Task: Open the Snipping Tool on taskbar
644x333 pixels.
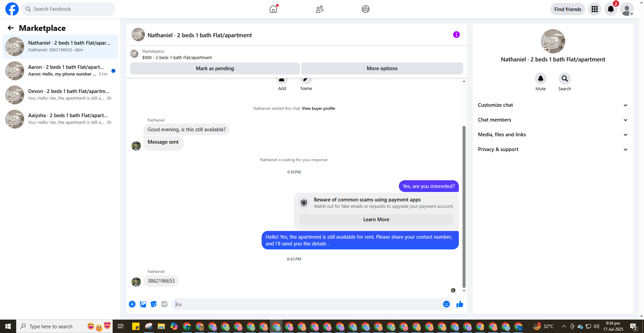Action: coord(149,326)
